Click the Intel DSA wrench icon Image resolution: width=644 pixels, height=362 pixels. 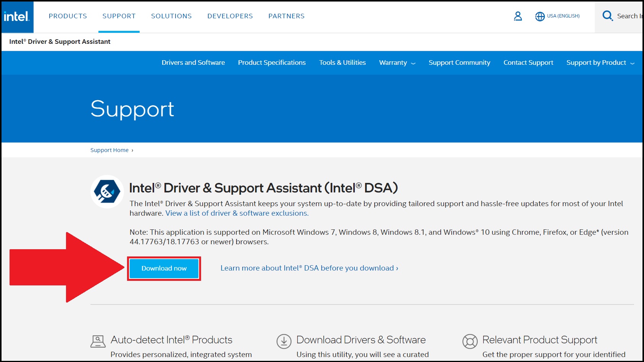107,192
